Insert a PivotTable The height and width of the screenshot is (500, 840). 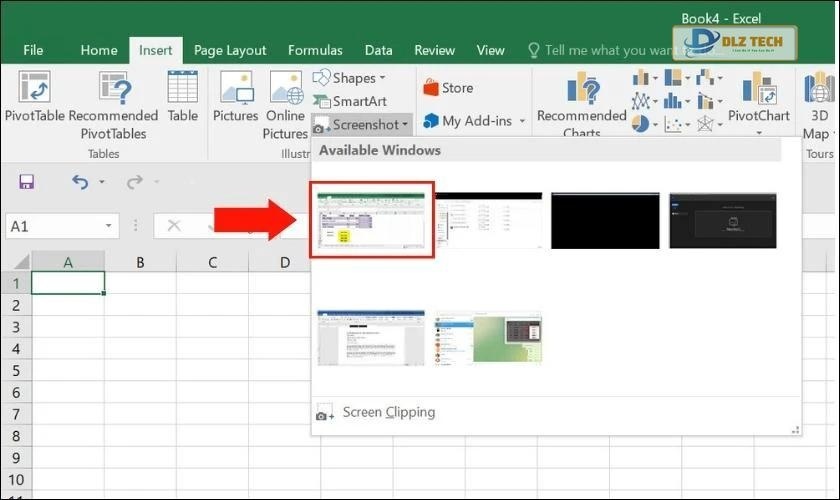pyautogui.click(x=34, y=96)
